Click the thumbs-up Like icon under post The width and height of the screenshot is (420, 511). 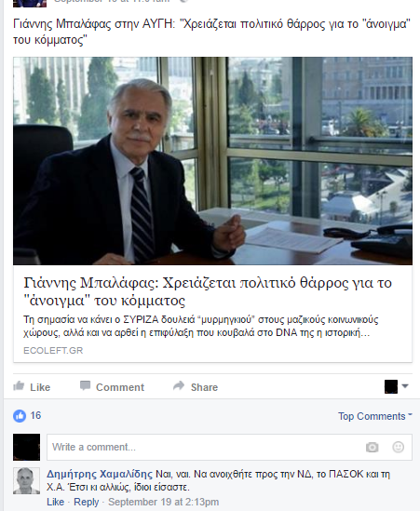[x=19, y=386]
